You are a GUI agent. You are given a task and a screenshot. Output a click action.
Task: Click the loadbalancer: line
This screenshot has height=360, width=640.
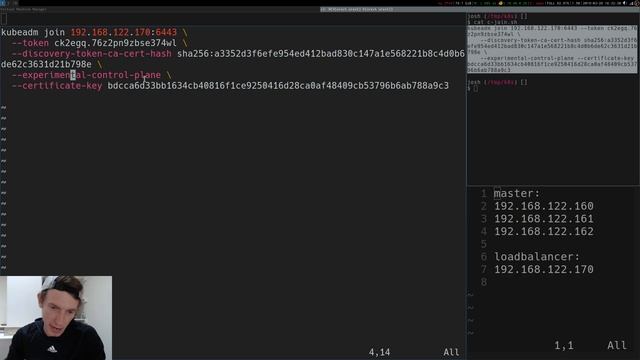[537, 257]
